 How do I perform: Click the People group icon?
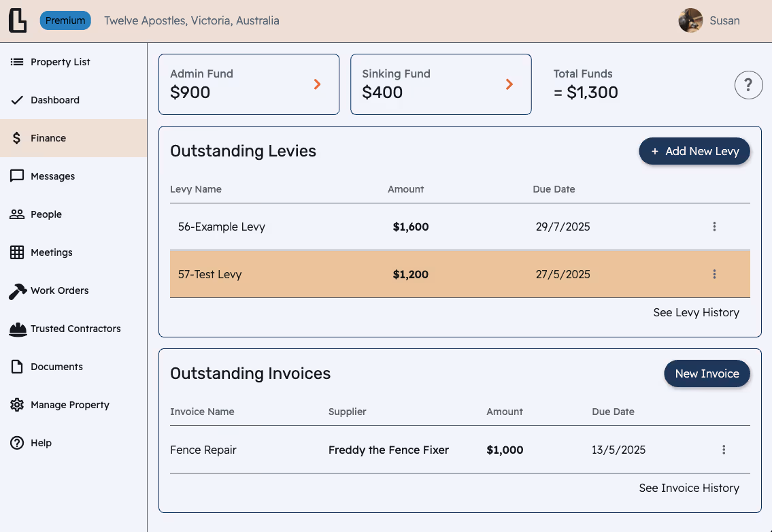tap(17, 214)
